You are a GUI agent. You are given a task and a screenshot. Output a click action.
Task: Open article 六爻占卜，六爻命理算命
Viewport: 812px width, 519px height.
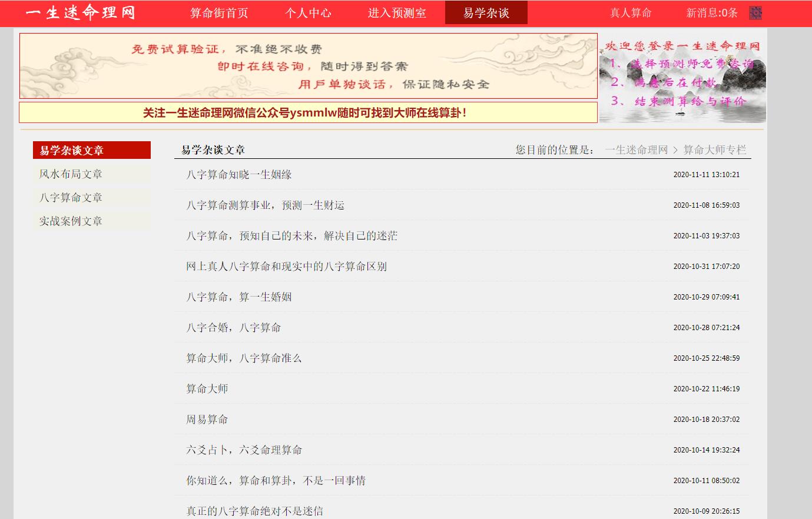(x=244, y=450)
